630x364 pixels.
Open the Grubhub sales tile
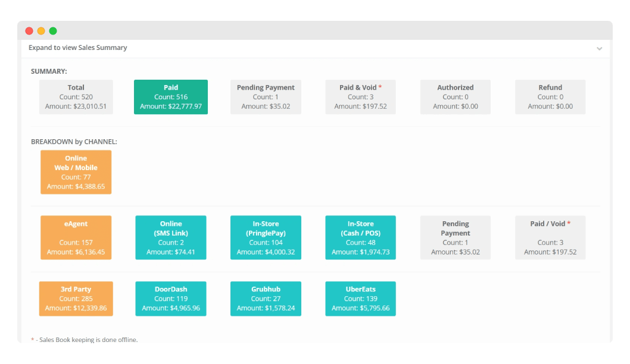[x=266, y=299]
